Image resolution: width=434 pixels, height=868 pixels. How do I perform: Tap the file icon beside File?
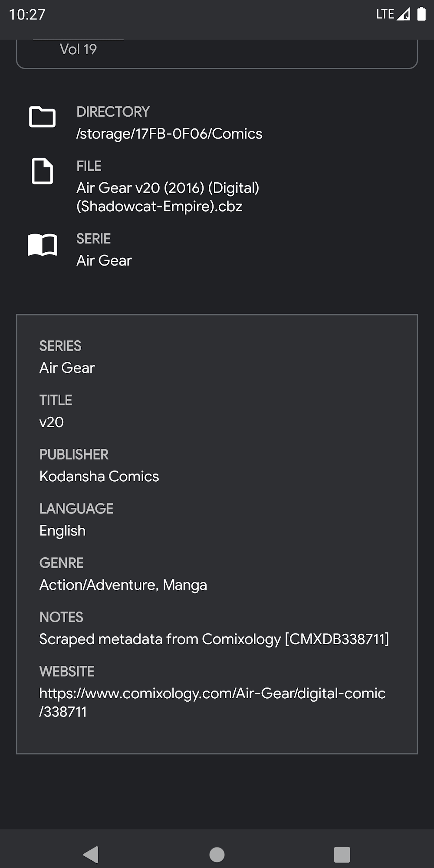pos(42,171)
